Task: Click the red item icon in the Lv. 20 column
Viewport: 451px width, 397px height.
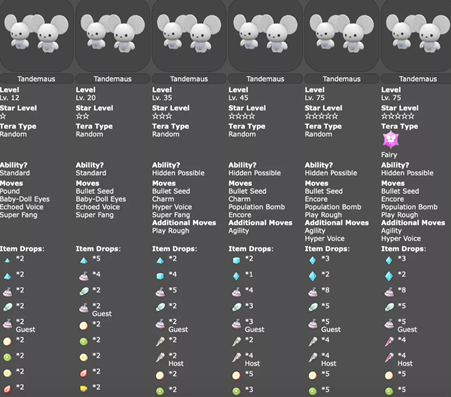Action: click(84, 373)
